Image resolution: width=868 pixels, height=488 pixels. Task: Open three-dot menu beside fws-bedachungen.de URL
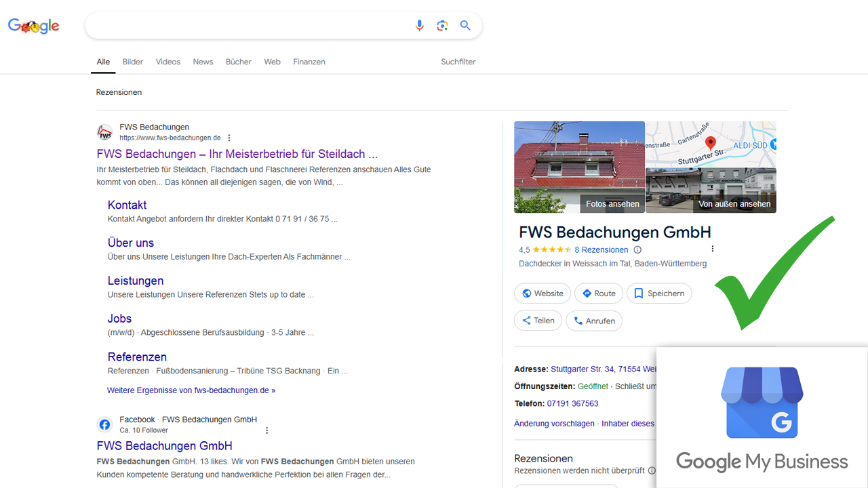(x=229, y=138)
